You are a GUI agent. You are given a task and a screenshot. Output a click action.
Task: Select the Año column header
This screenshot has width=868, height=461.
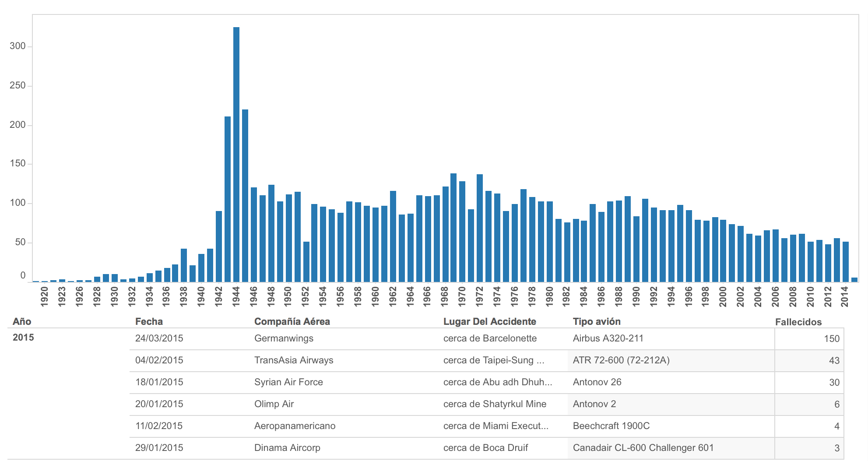[22, 322]
